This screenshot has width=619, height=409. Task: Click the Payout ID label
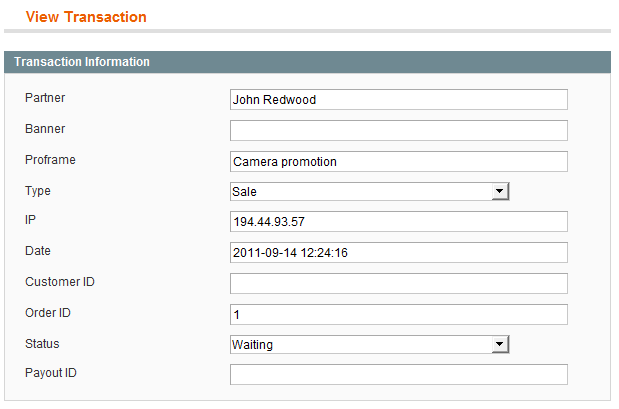point(51,373)
